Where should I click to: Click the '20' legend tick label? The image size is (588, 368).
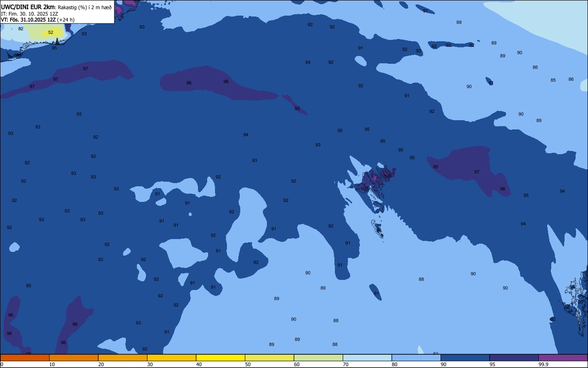point(101,364)
